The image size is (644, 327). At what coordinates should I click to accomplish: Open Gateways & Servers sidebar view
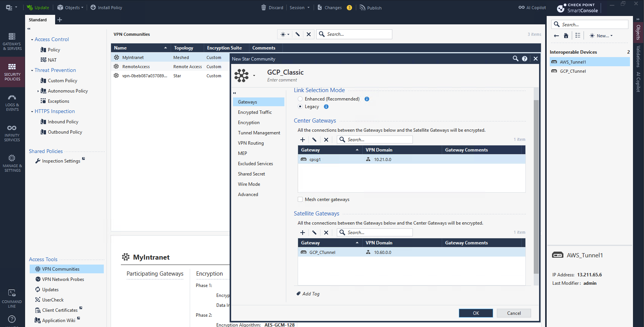tap(12, 41)
